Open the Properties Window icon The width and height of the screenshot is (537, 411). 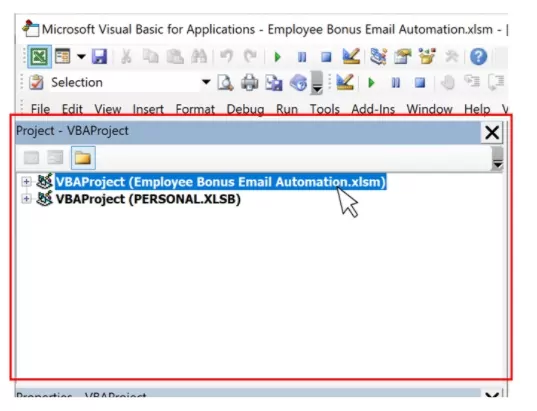click(x=403, y=56)
